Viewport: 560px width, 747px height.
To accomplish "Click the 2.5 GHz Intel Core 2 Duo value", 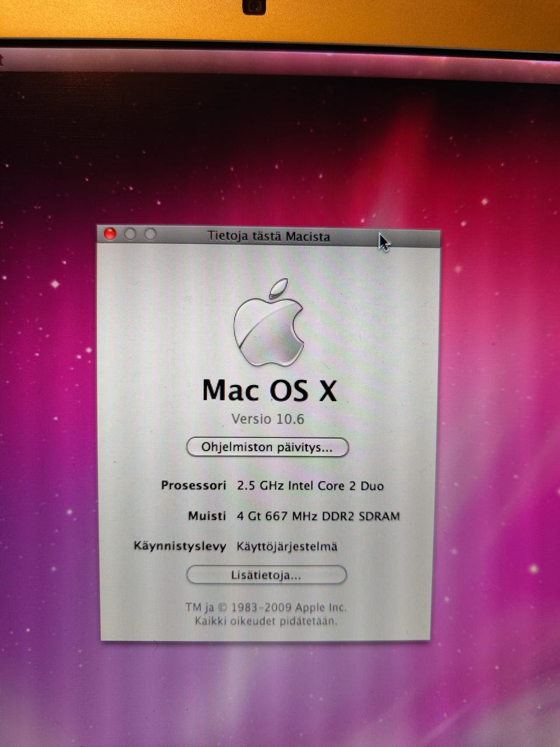I will point(310,486).
